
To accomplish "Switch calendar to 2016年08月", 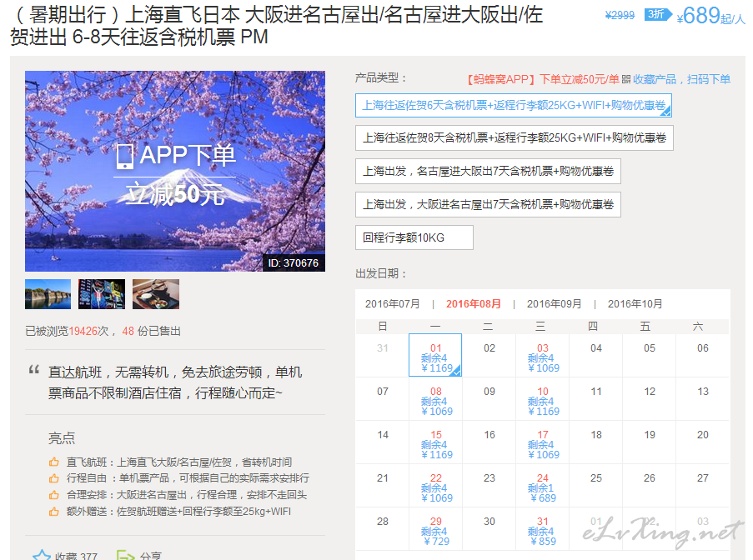I will point(474,304).
